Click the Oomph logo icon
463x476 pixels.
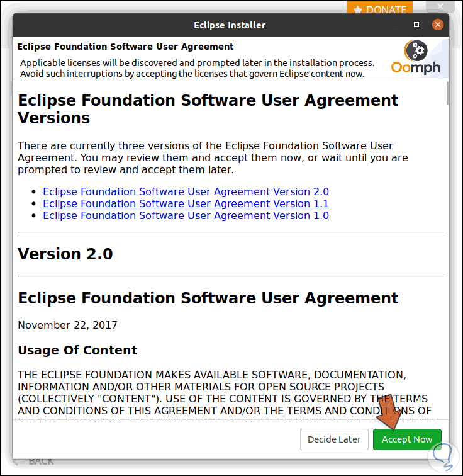(x=415, y=57)
